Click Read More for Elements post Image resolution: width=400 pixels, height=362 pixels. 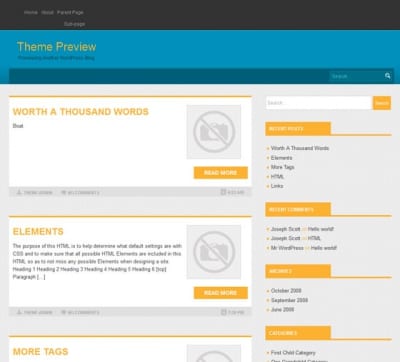click(x=221, y=293)
